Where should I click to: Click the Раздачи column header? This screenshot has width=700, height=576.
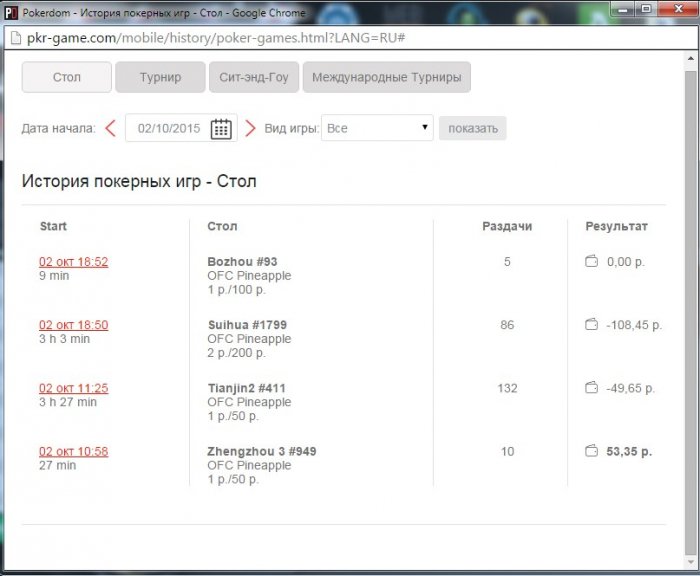[x=507, y=226]
